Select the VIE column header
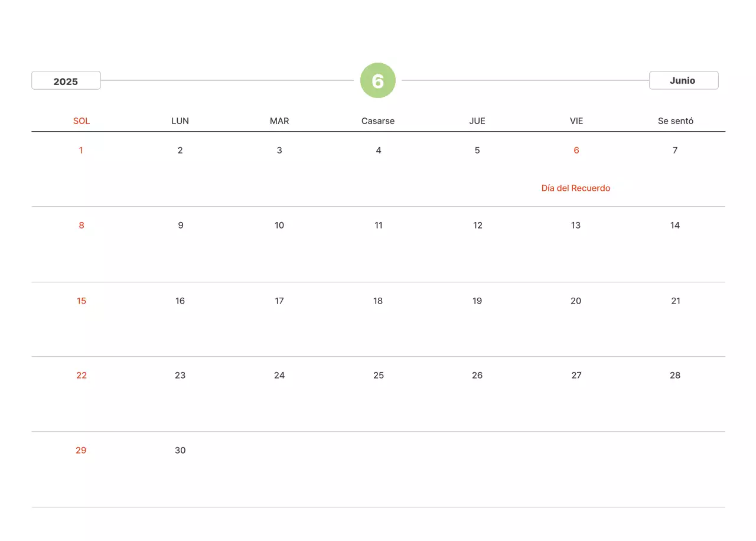756x541 pixels. coord(576,120)
